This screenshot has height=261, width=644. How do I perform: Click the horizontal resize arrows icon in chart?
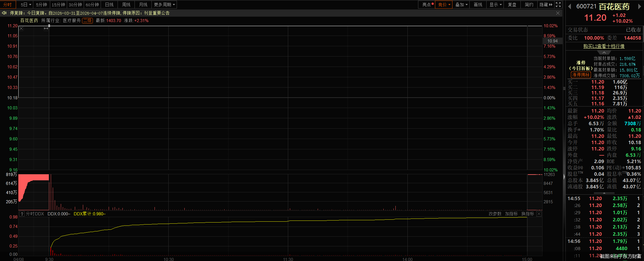(46, 28)
